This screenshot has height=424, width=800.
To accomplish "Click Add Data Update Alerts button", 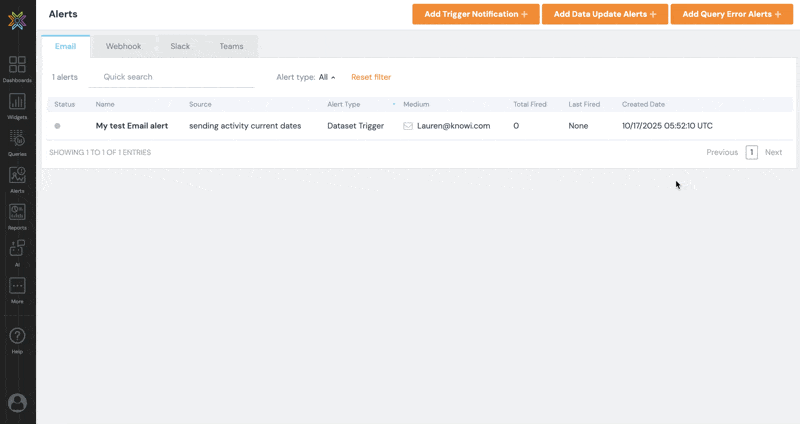I will coord(605,14).
